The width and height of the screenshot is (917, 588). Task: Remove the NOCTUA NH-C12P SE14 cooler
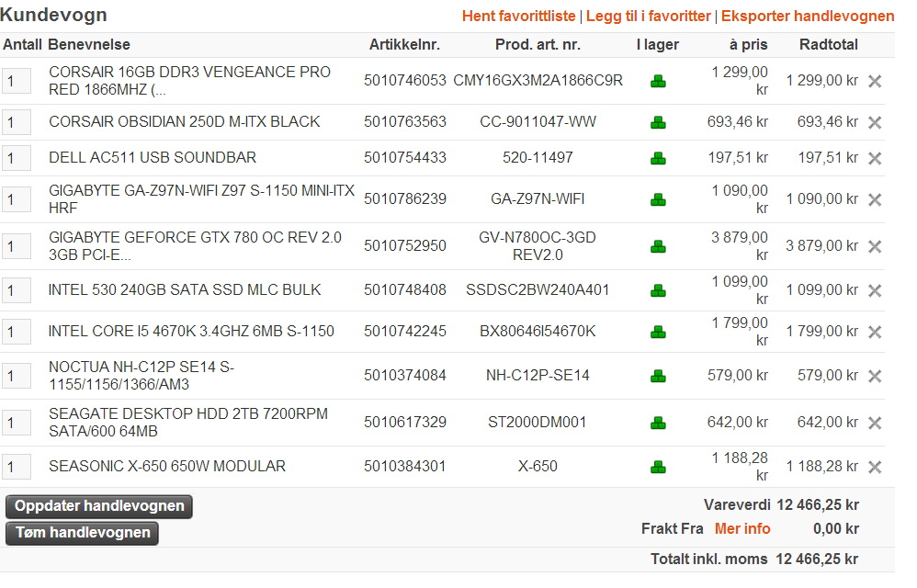coord(875,376)
